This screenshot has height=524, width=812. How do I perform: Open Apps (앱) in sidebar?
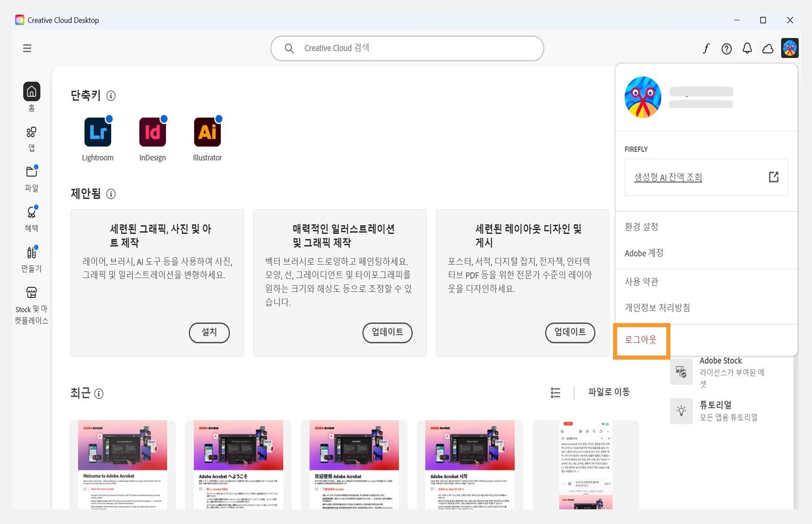31,139
